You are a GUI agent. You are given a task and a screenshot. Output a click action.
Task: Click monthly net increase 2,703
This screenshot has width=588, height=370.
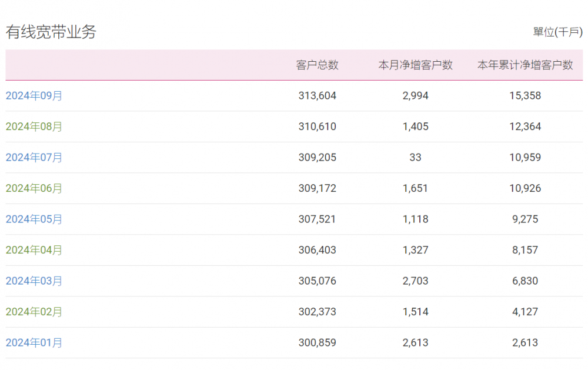416,281
